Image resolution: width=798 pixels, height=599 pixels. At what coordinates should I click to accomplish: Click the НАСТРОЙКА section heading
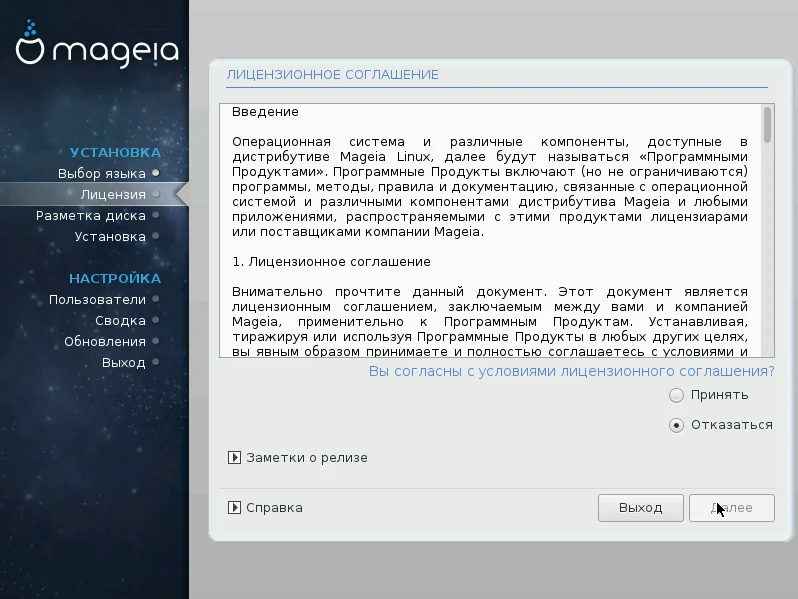tap(115, 278)
